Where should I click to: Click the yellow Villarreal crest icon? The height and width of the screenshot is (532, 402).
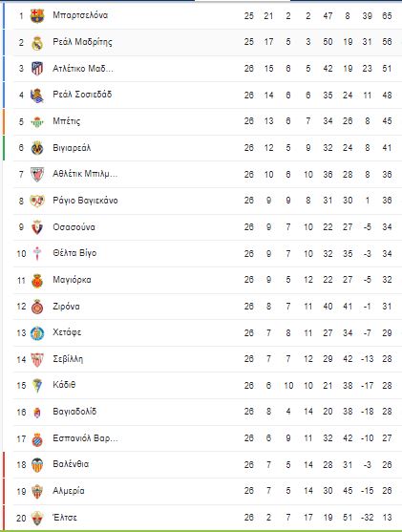pyautogui.click(x=37, y=148)
